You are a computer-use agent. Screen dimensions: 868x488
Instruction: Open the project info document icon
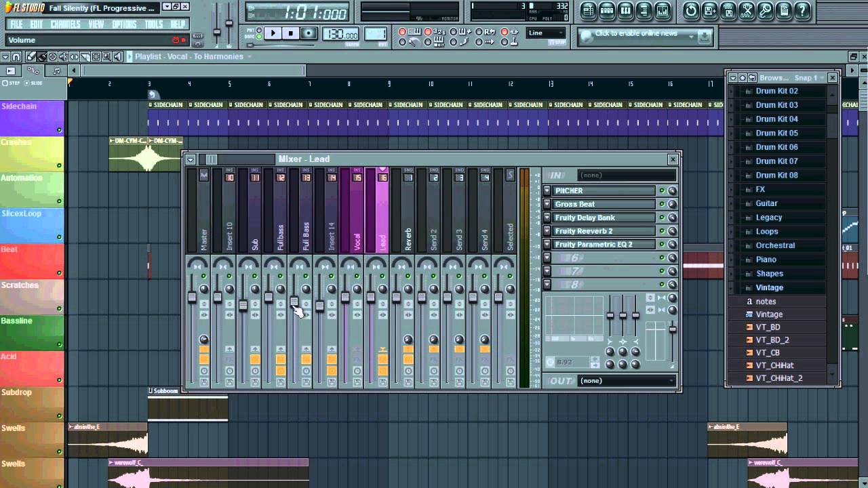click(x=784, y=10)
